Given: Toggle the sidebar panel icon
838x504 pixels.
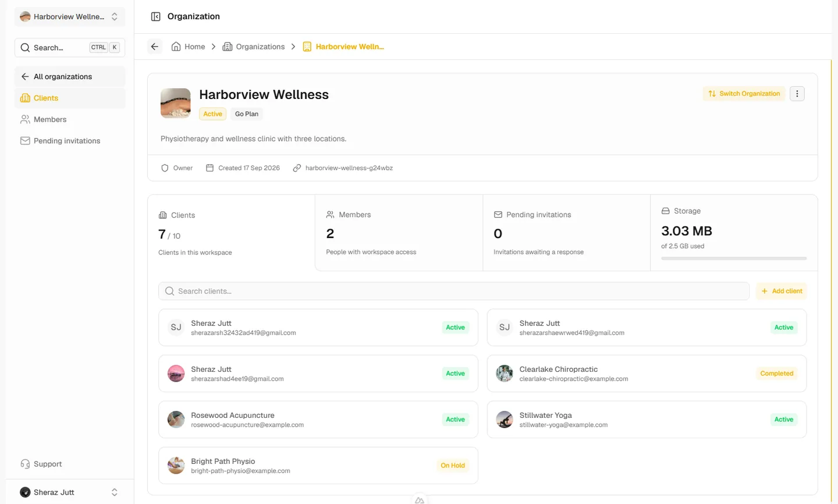Looking at the screenshot, I should coord(155,16).
